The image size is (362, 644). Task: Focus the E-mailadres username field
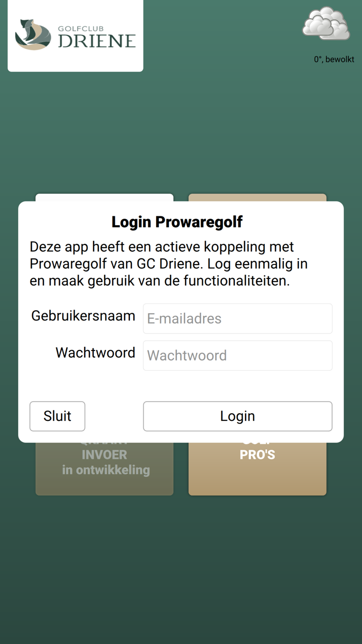coord(237,318)
